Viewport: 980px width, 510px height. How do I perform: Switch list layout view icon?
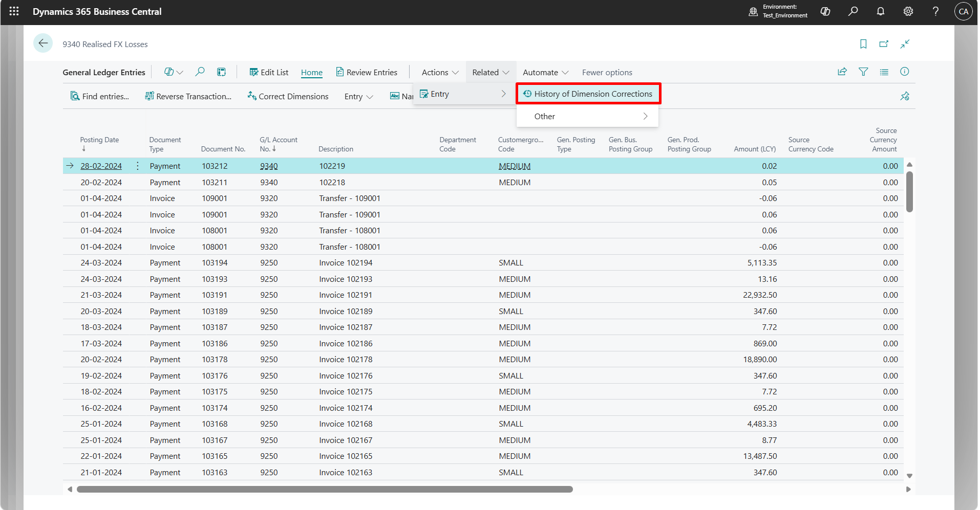pos(884,72)
